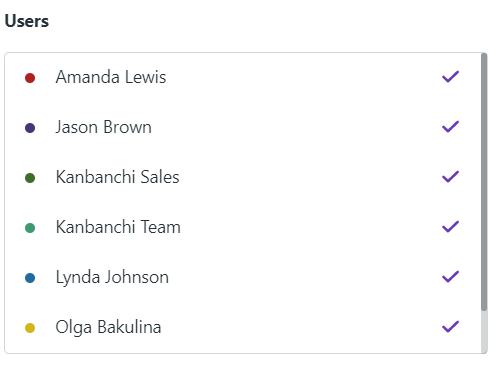Click the checkmark next to Amanda Lewis
This screenshot has width=499, height=367.
[x=450, y=77]
